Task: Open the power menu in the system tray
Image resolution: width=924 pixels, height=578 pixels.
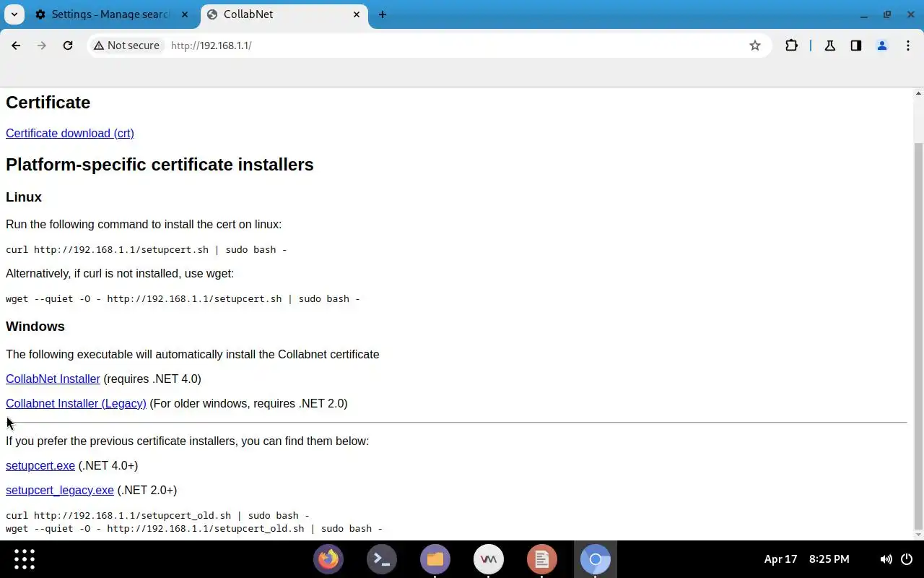Action: point(907,559)
